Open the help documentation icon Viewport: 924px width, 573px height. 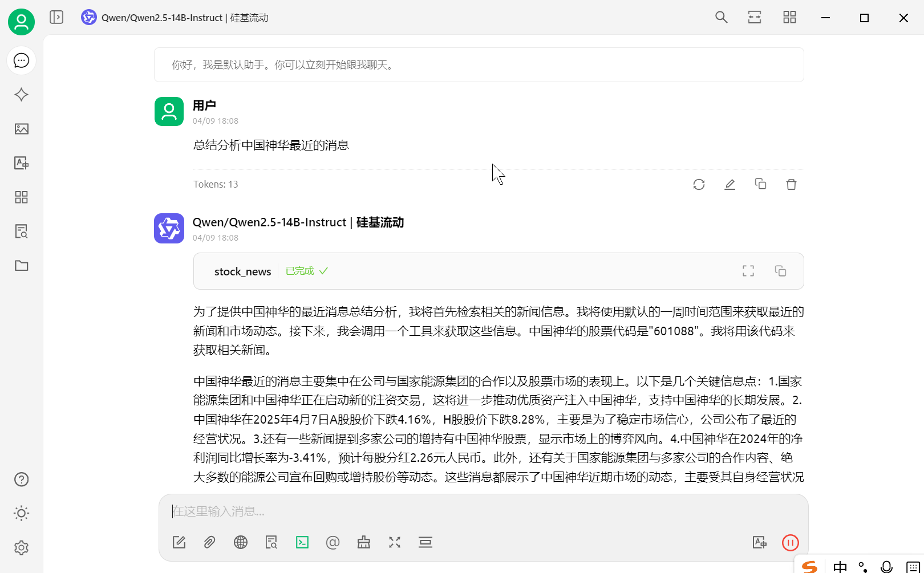click(x=21, y=479)
